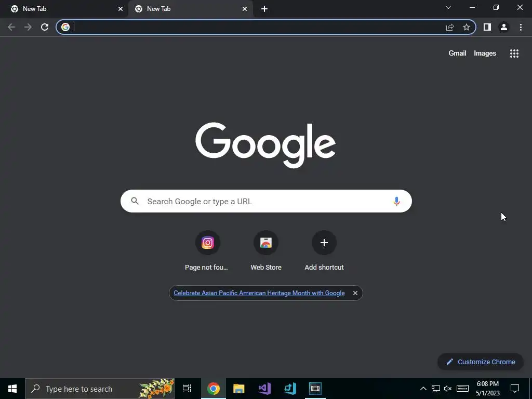
Task: Reload the current page
Action: point(45,27)
